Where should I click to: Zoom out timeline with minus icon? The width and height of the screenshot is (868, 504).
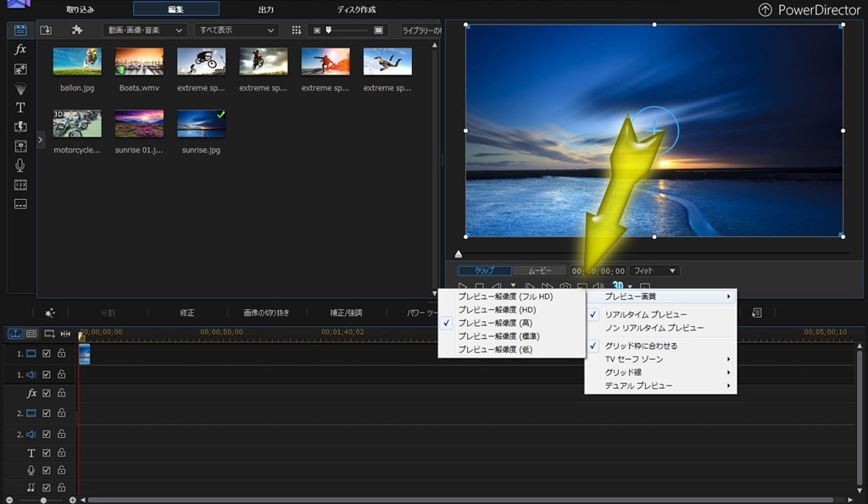[x=9, y=500]
